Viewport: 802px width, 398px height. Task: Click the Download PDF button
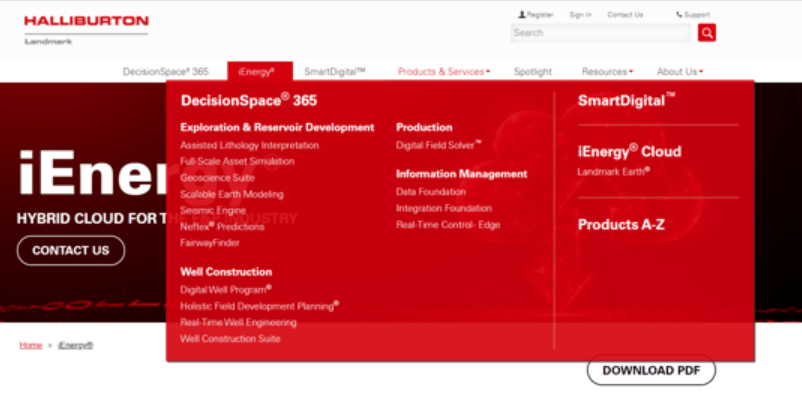coord(651,370)
